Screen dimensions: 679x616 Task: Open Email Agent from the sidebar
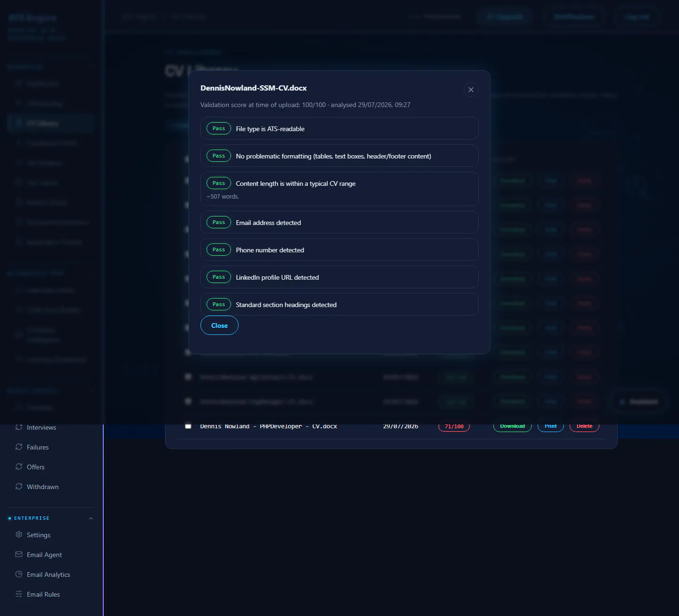(44, 555)
